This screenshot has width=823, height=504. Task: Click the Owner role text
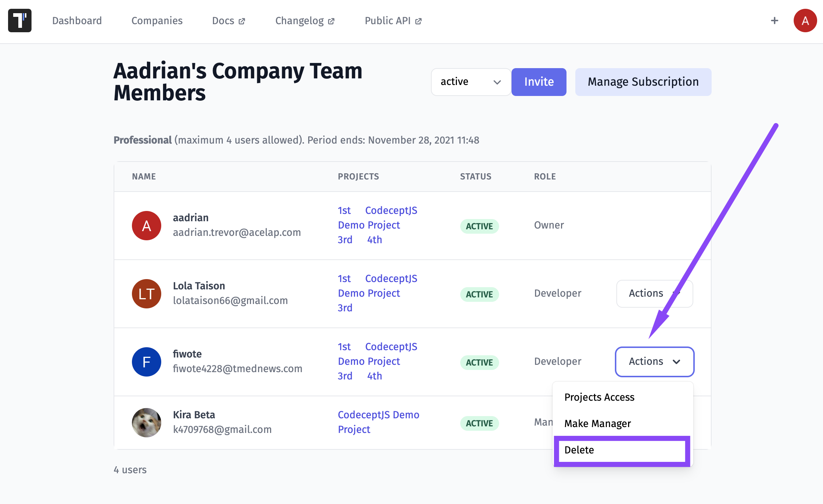(x=549, y=225)
